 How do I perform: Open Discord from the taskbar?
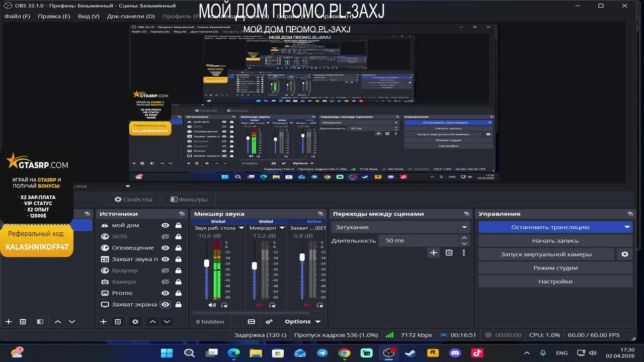[x=455, y=353]
